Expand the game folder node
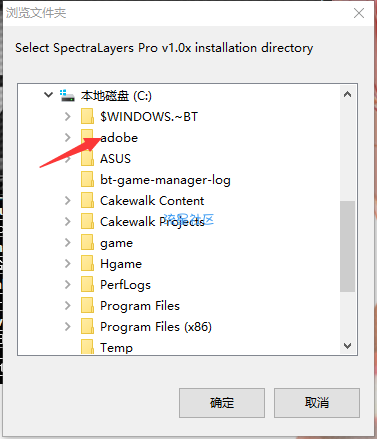This screenshot has height=439, width=377. point(68,242)
